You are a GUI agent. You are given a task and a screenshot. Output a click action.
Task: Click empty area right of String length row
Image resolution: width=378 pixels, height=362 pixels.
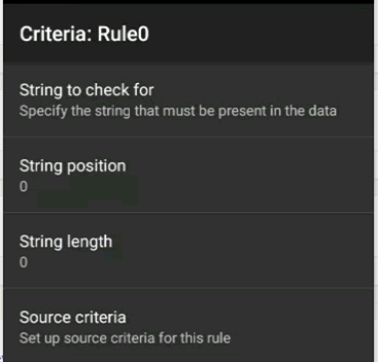click(x=247, y=250)
